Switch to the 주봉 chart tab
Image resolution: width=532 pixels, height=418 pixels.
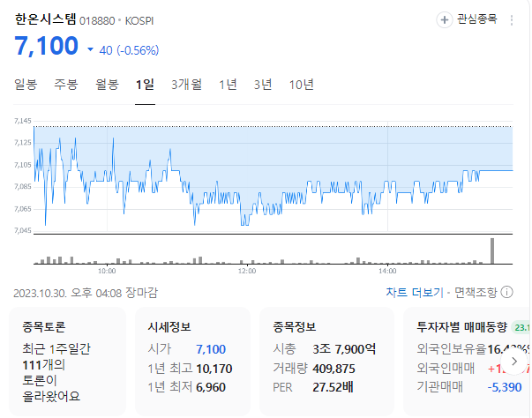click(66, 85)
